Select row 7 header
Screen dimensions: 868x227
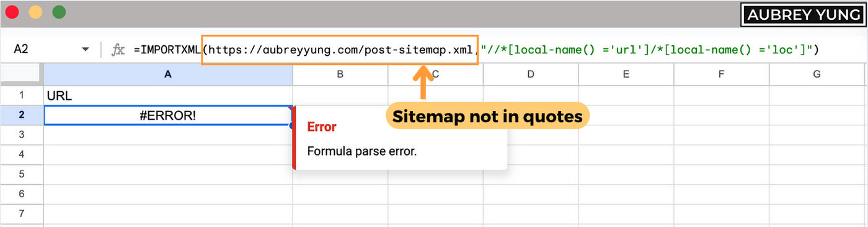tap(22, 214)
